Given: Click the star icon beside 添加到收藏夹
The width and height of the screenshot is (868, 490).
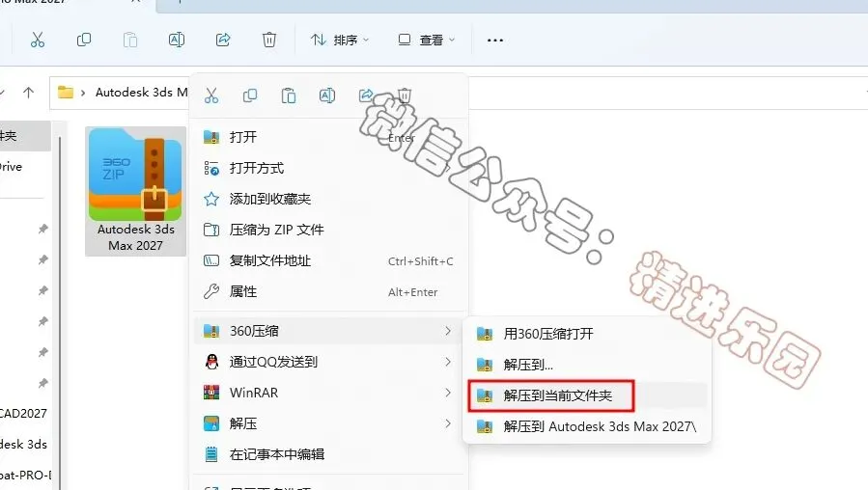Looking at the screenshot, I should (x=211, y=199).
